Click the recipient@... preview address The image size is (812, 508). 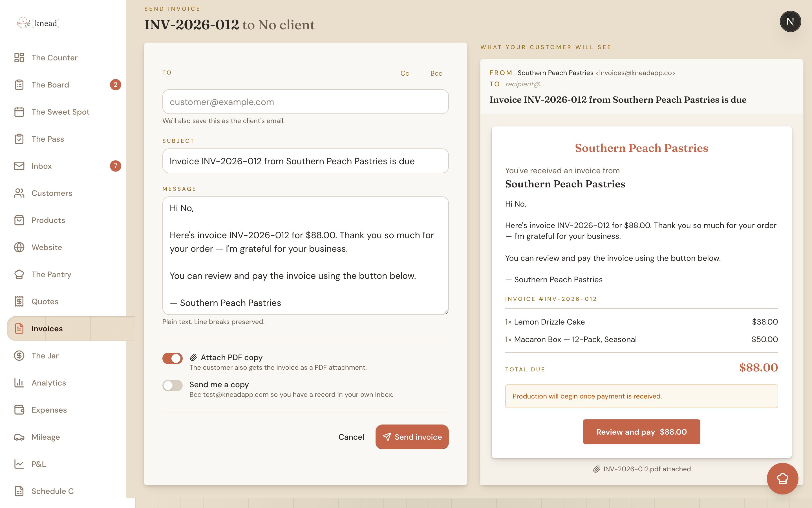(x=524, y=84)
